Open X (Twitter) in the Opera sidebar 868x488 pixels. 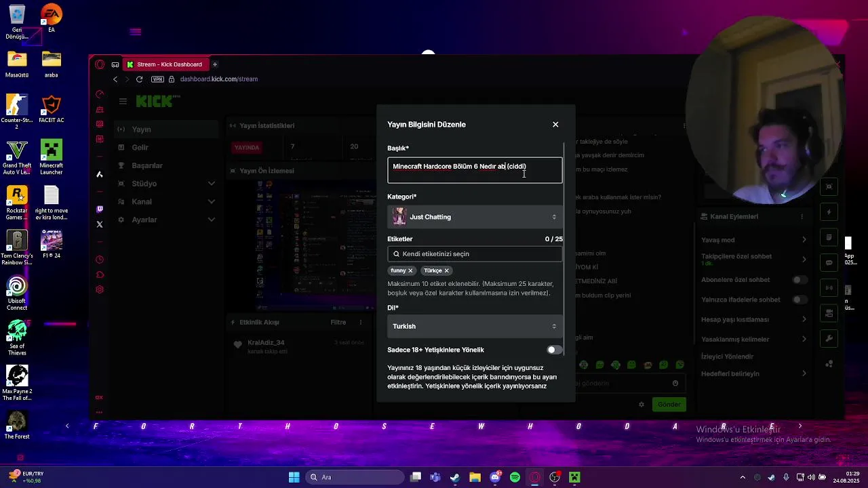[100, 224]
